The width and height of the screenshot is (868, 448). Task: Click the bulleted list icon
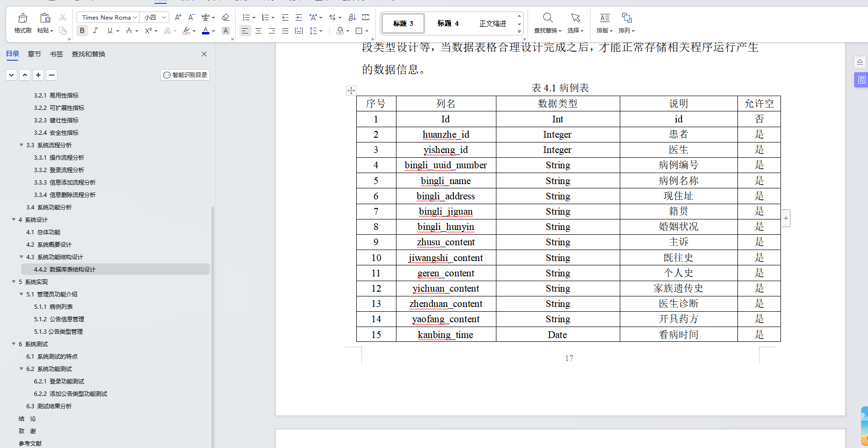point(246,18)
